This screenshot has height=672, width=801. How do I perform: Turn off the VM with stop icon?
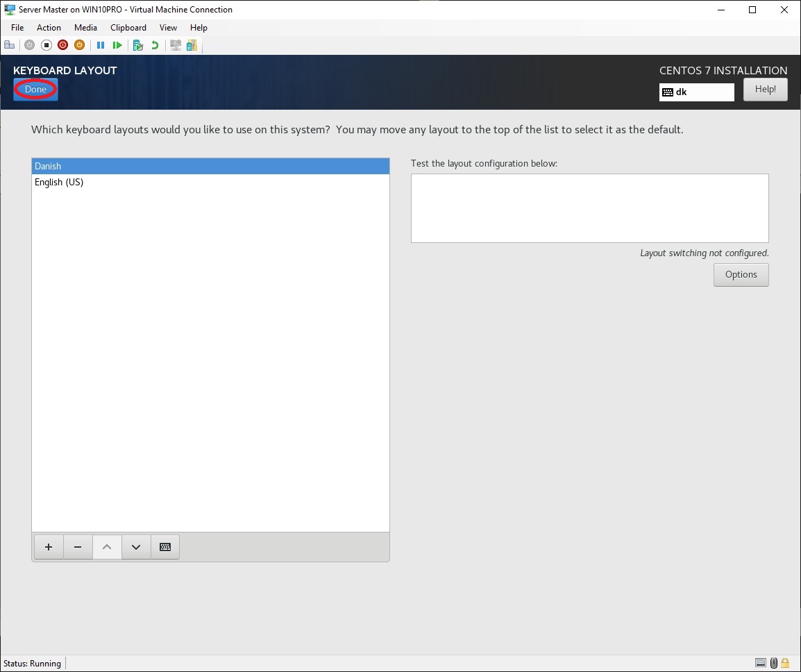pos(47,45)
